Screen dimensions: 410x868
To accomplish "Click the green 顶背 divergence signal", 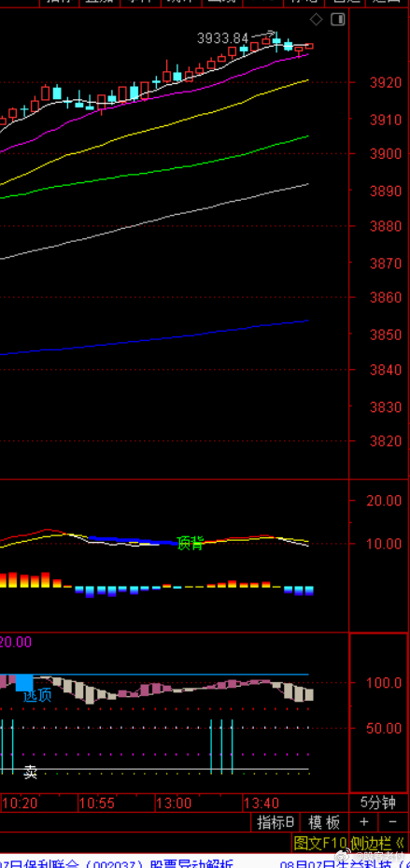I will tap(190, 543).
